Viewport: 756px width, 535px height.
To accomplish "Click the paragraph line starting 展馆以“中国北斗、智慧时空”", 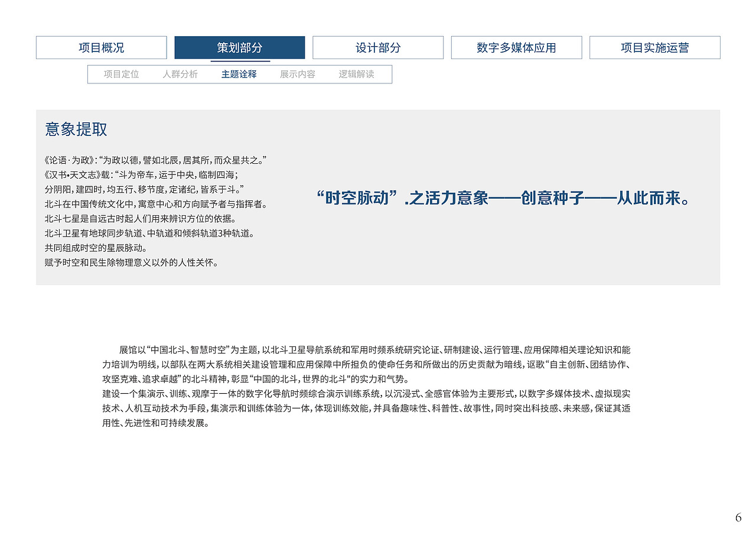I will [x=375, y=350].
